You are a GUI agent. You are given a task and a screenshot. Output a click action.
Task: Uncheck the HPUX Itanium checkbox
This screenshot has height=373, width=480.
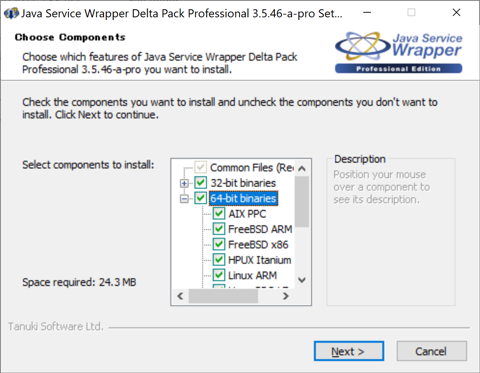point(219,260)
